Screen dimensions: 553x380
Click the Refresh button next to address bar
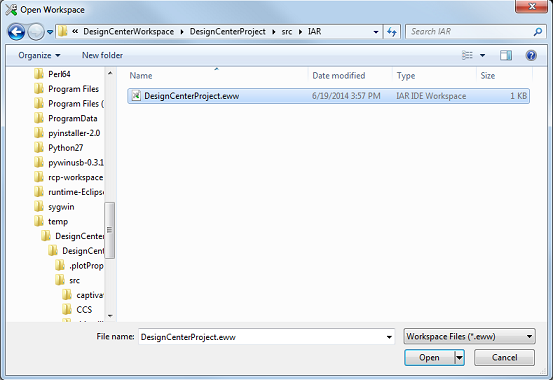pos(392,32)
